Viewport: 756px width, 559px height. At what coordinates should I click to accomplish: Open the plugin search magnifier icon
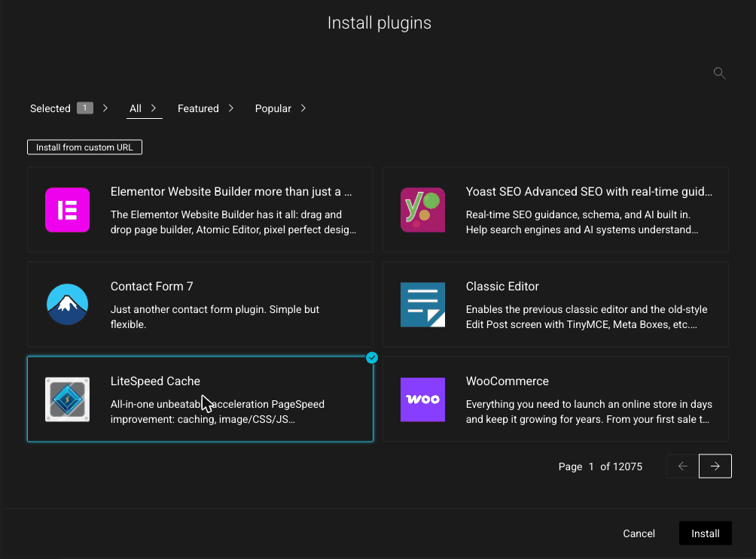coord(719,73)
